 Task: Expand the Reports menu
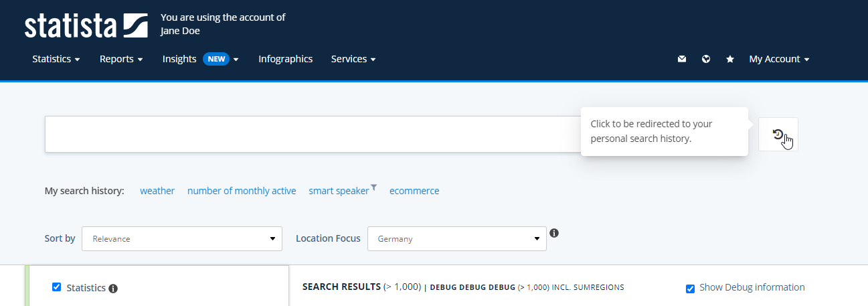(x=121, y=59)
